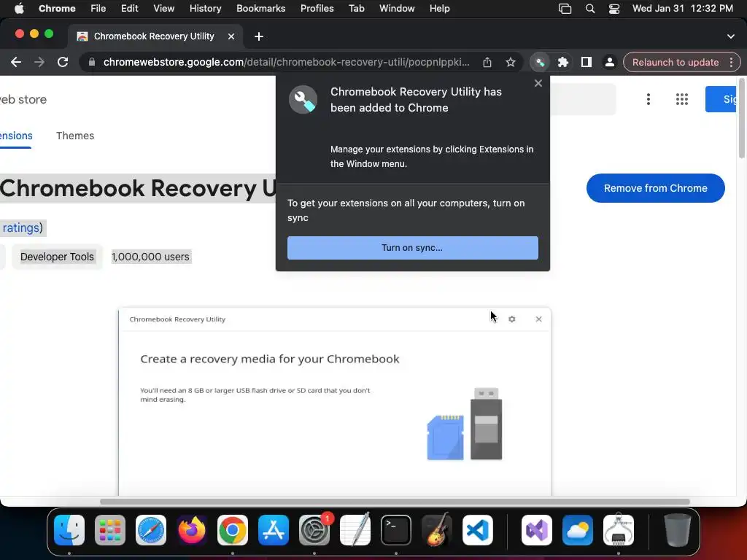
Task: Open GarageBand from the Dock
Action: [437, 530]
